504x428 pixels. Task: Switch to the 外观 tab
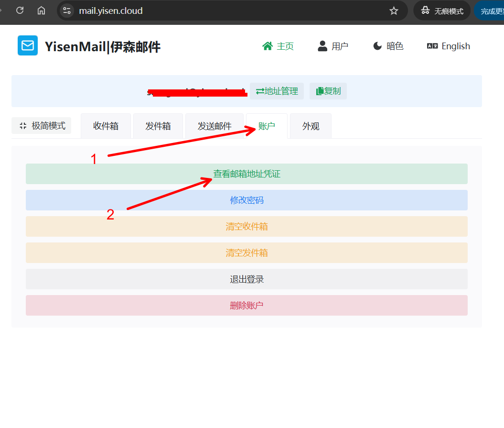pyautogui.click(x=311, y=125)
